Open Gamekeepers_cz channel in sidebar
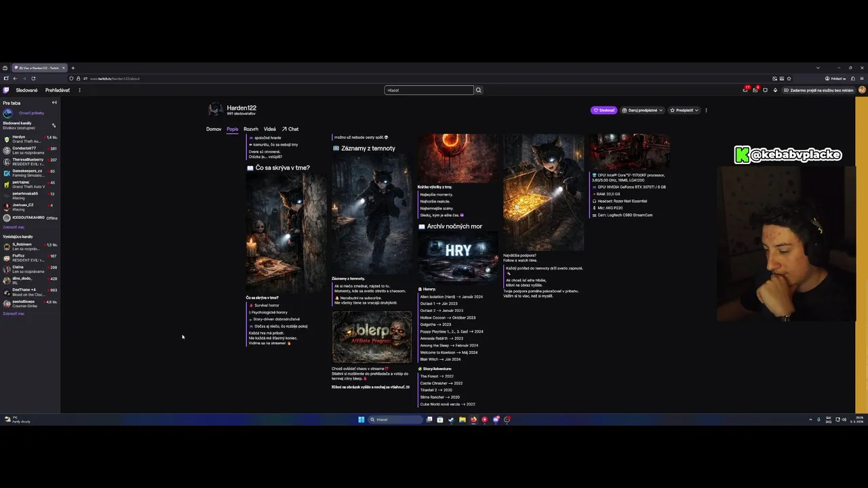 point(31,173)
